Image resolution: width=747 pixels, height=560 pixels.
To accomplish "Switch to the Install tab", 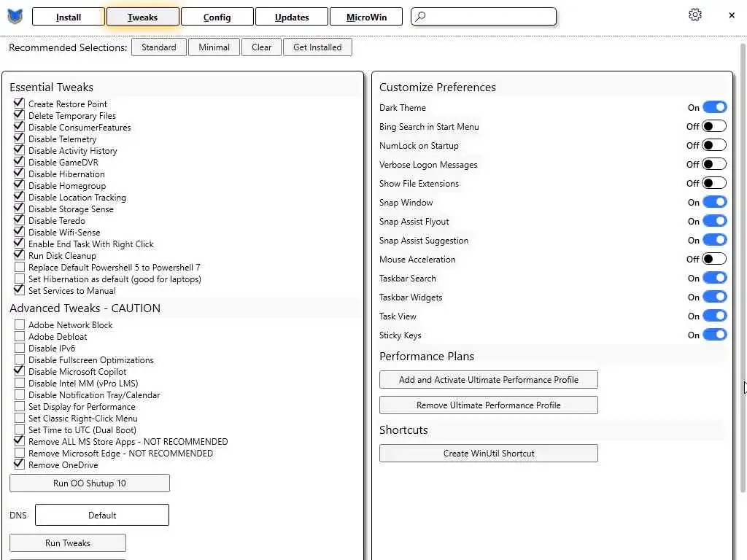I will click(68, 17).
